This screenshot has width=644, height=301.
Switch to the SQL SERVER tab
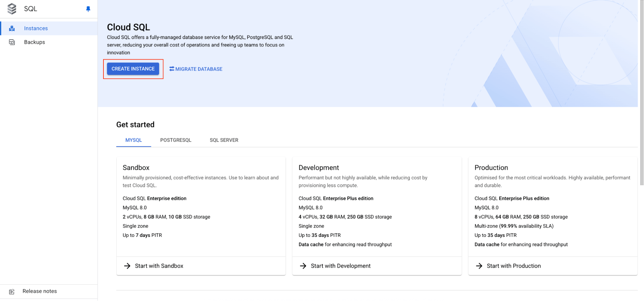tap(224, 140)
